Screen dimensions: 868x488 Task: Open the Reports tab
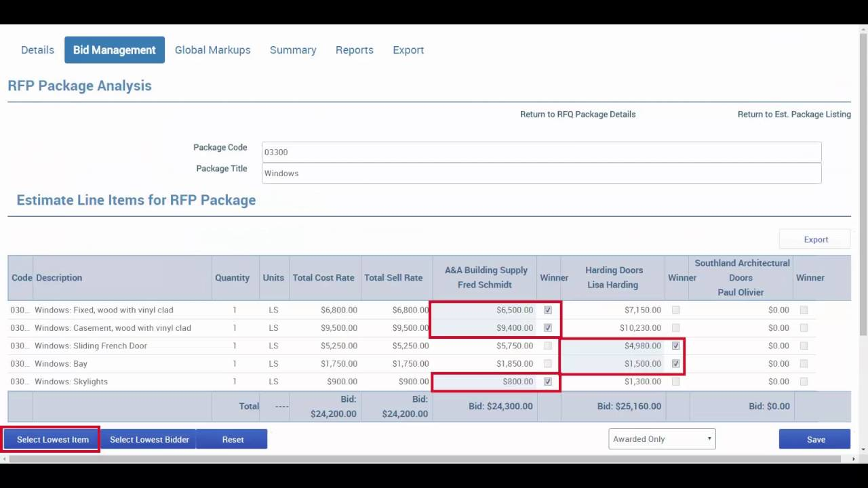[x=354, y=49]
